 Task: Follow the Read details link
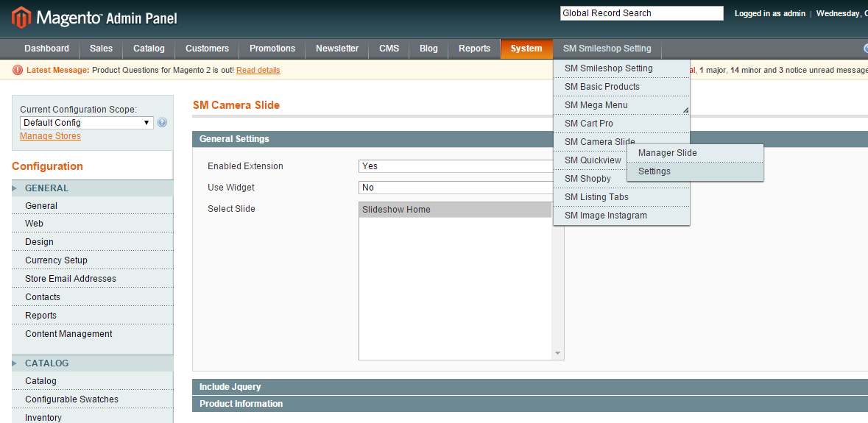coord(258,70)
